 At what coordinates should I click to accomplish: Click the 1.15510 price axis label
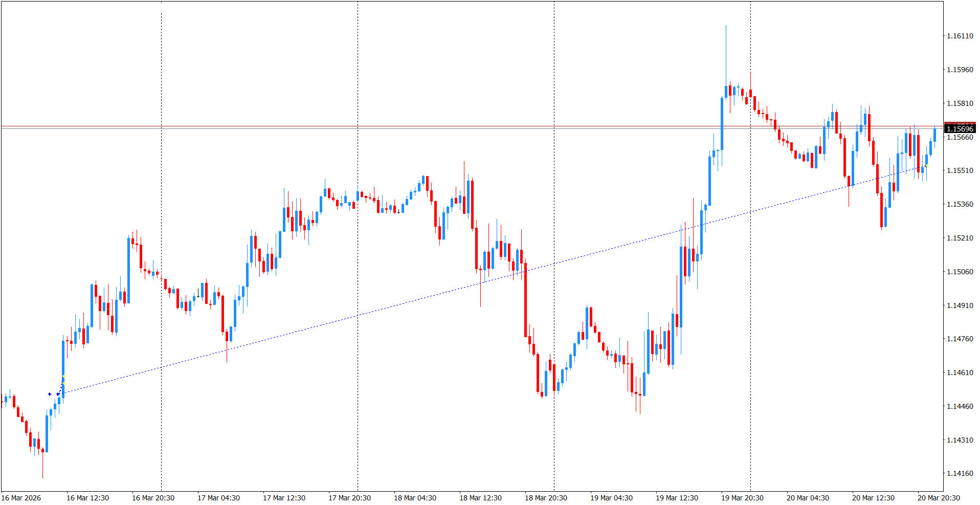click(960, 170)
